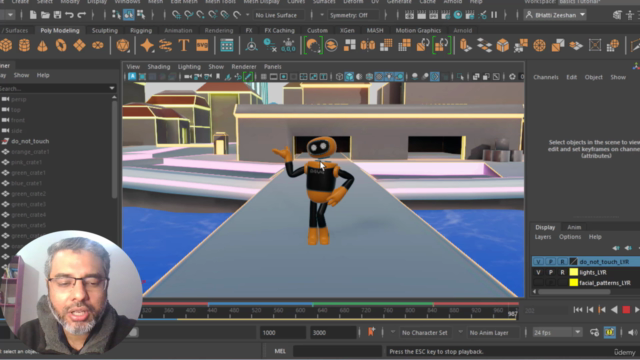Screen dimensions: 640x360
Task: Open the Rigging shelf tab
Action: [141, 30]
